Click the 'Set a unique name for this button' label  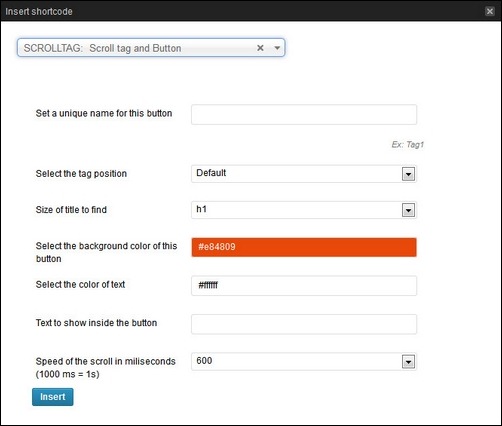[x=104, y=113]
